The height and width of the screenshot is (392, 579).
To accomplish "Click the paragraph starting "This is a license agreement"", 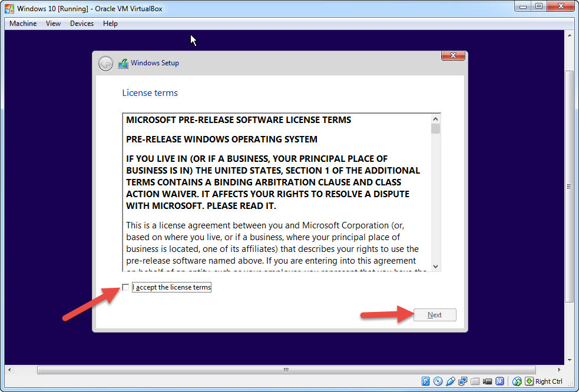I will tap(273, 243).
